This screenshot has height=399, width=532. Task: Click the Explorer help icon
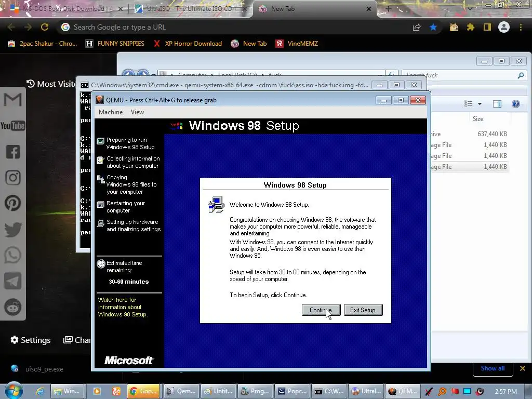pos(516,104)
